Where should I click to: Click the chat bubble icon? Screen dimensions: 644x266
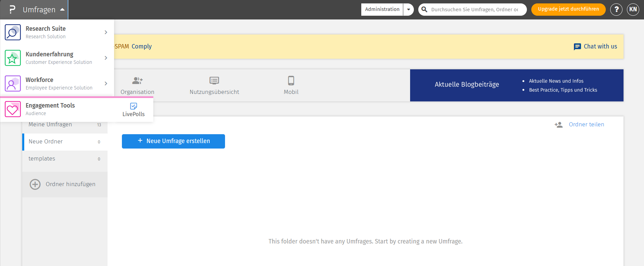click(577, 47)
